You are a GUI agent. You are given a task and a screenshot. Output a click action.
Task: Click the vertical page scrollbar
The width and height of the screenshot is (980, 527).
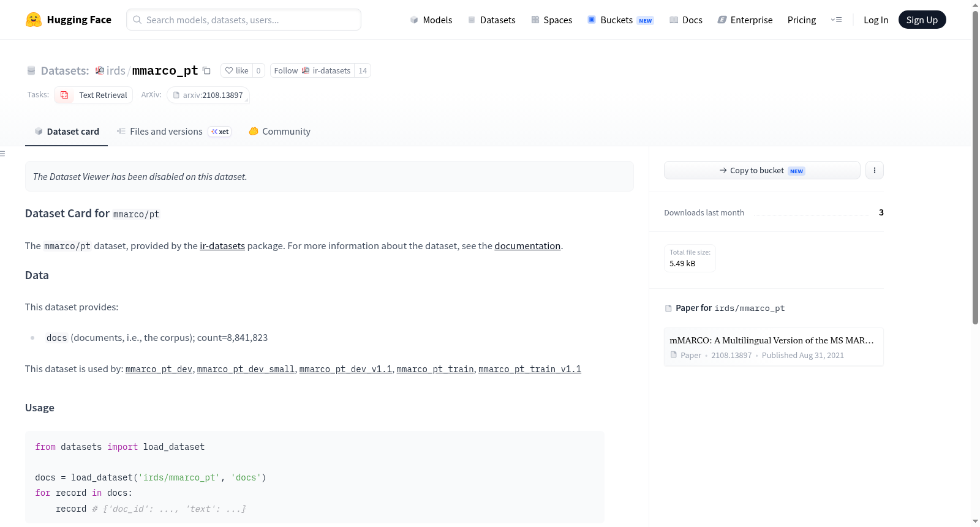[x=975, y=165]
